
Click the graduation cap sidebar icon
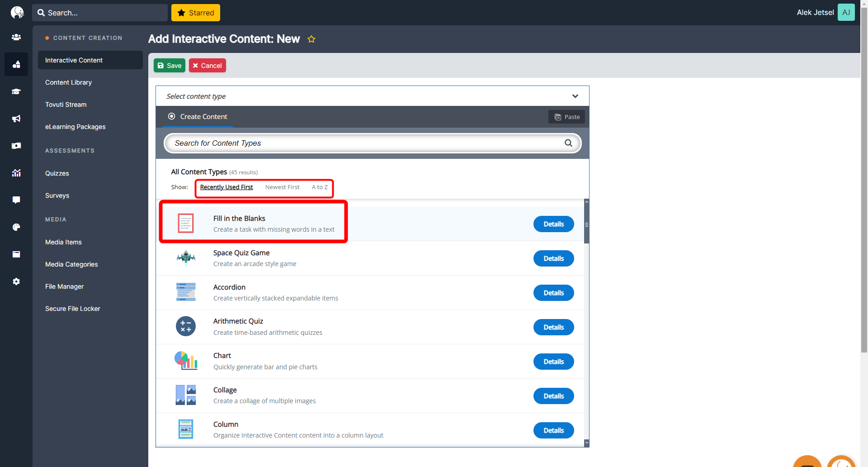[16, 91]
